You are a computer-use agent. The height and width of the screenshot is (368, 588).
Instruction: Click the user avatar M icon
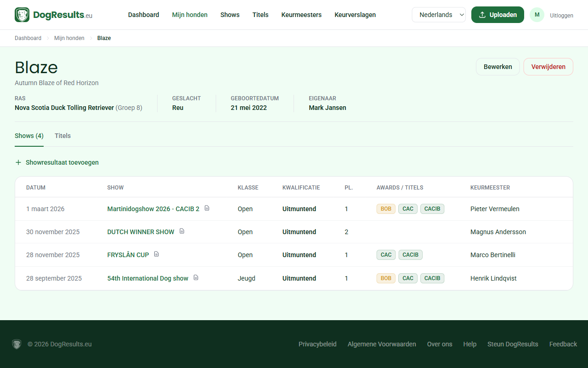(x=537, y=15)
